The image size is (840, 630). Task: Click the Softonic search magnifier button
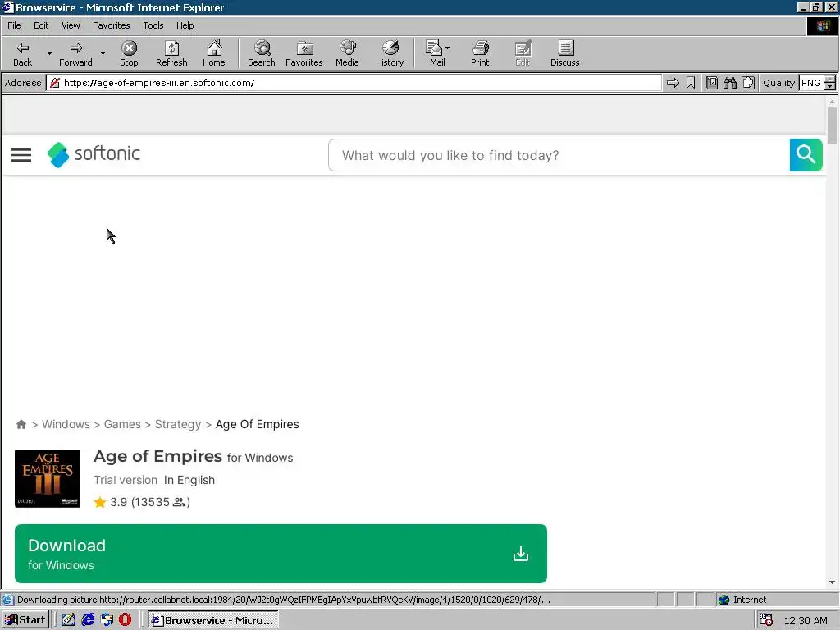[x=806, y=155]
